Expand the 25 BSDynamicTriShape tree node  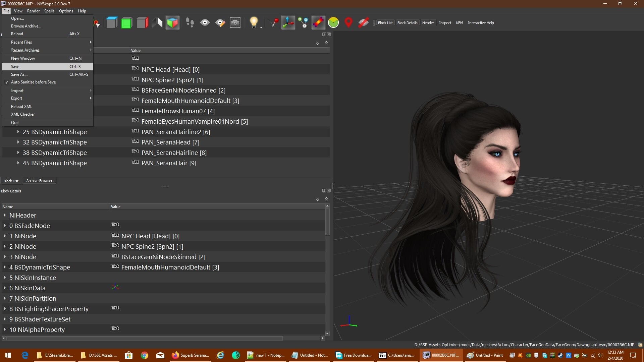(x=18, y=132)
